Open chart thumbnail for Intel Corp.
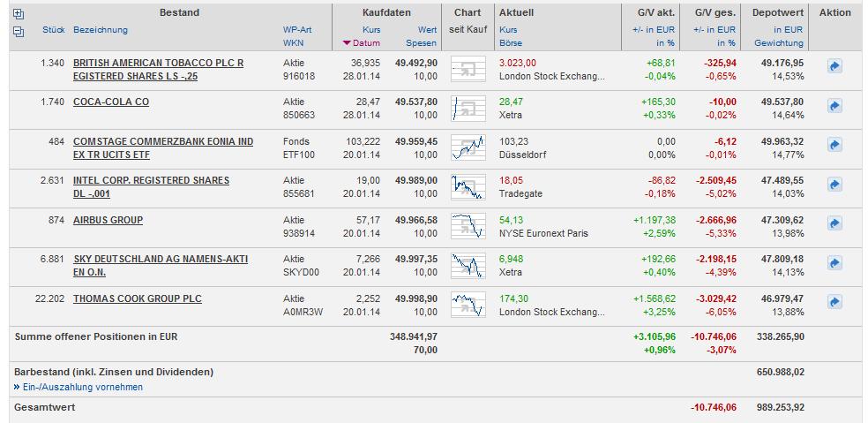 (x=468, y=186)
